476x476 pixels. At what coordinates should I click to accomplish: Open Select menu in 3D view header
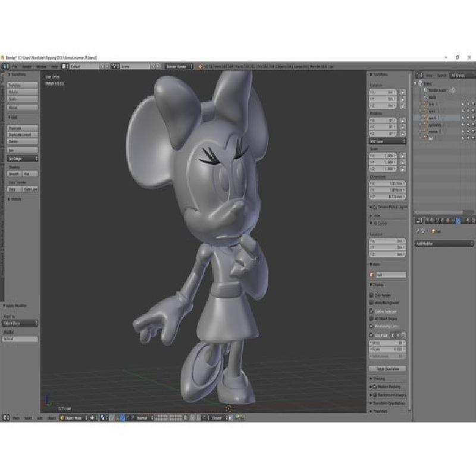click(28, 418)
